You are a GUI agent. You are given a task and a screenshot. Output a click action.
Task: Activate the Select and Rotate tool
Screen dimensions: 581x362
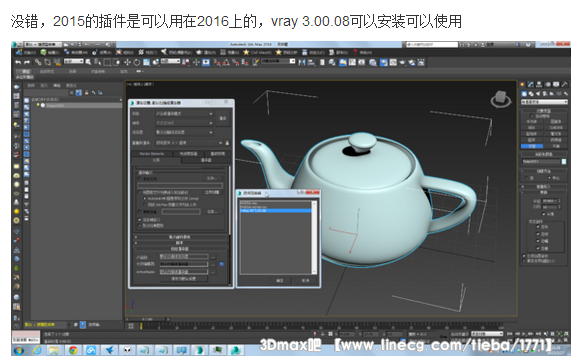(137, 62)
